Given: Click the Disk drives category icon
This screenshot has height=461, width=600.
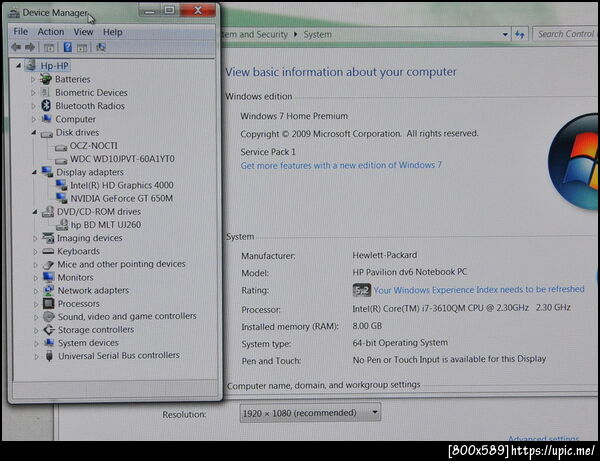Looking at the screenshot, I should click(x=47, y=134).
